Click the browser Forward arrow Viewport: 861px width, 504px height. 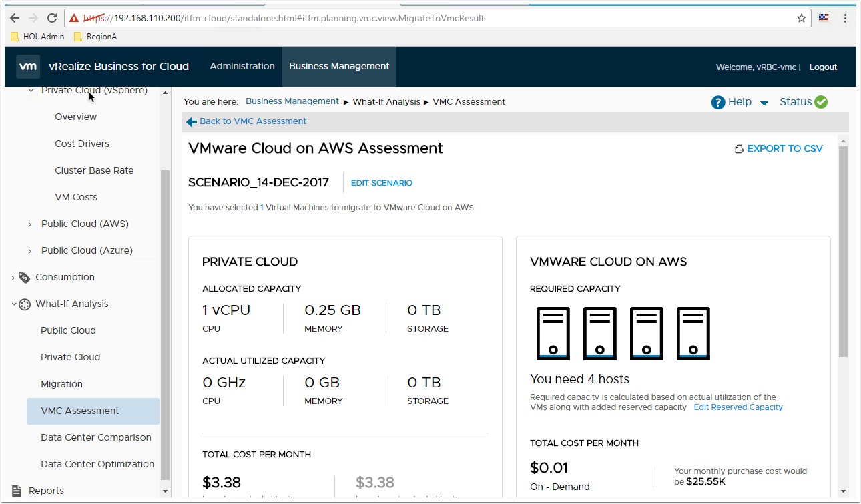tap(33, 18)
